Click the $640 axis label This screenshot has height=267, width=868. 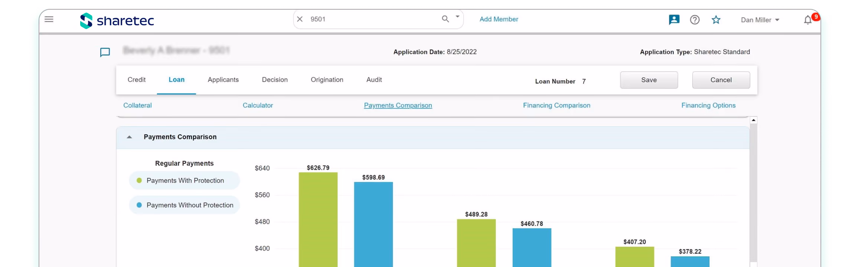coord(262,168)
